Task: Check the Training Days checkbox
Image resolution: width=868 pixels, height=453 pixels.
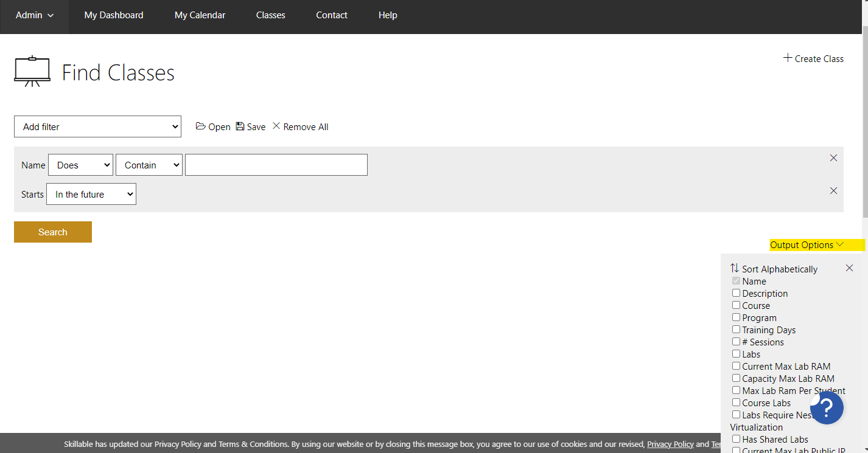Action: [x=736, y=330]
